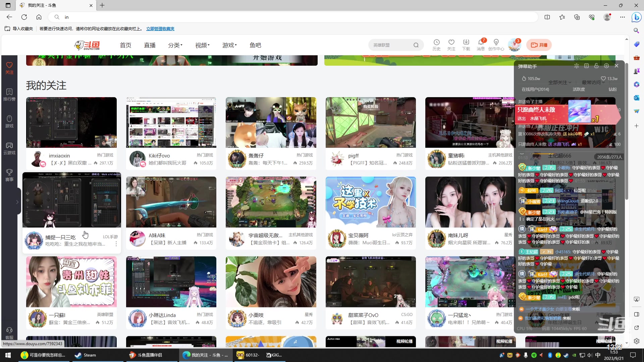Open the 最常访问 sort dropdown
Image resolution: width=644 pixels, height=362 pixels.
click(593, 82)
